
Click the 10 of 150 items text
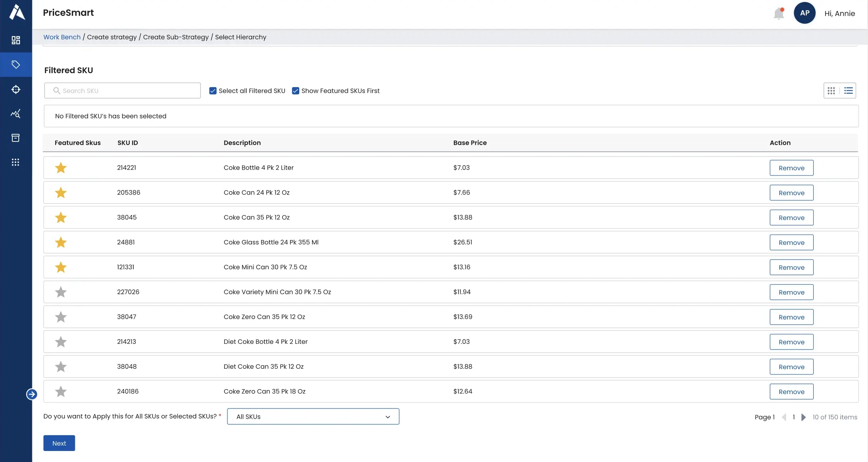coord(835,417)
